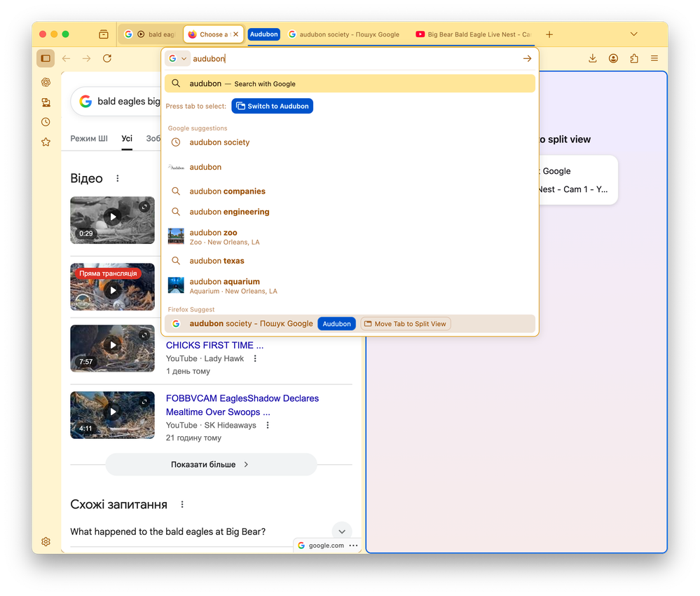Image resolution: width=700 pixels, height=596 pixels.
Task: Play the 0:29 video thumbnail
Action: (113, 219)
